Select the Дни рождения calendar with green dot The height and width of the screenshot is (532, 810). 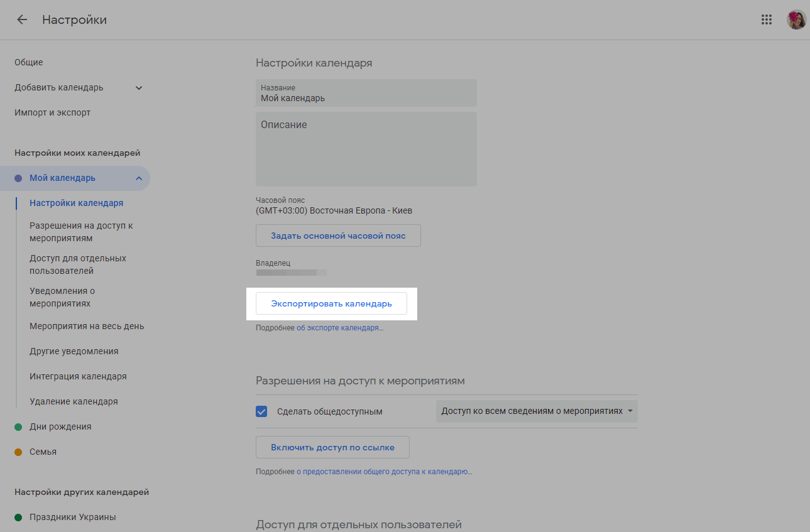(60, 426)
